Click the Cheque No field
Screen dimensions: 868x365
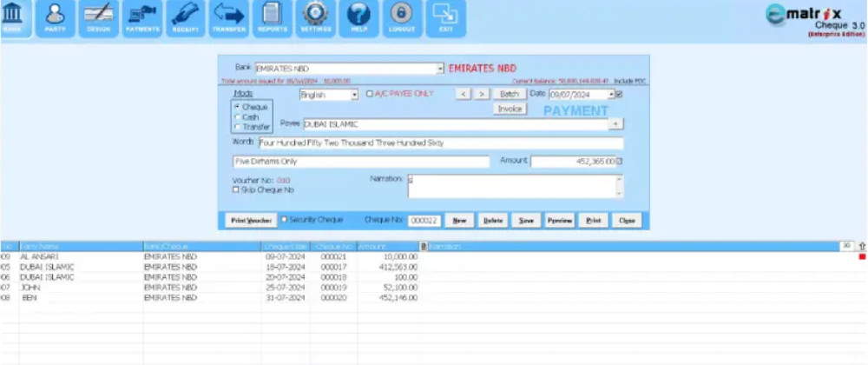pyautogui.click(x=424, y=221)
